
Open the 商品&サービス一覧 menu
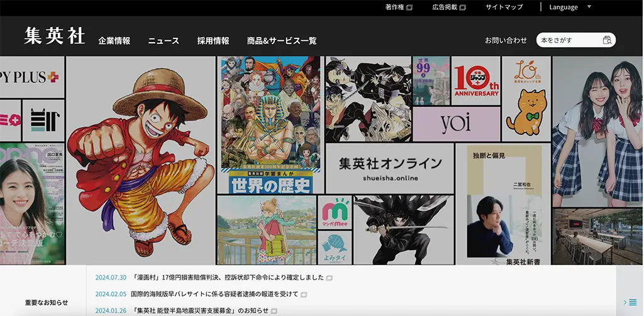pos(282,41)
